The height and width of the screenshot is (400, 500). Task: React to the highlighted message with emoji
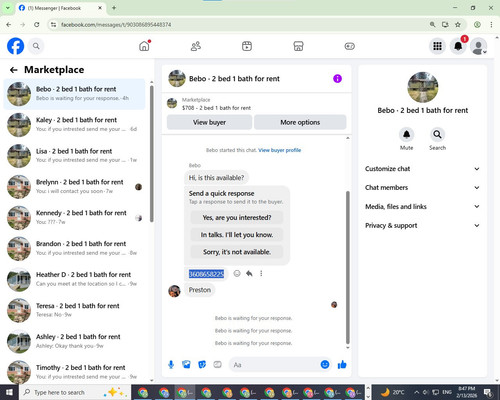(237, 274)
